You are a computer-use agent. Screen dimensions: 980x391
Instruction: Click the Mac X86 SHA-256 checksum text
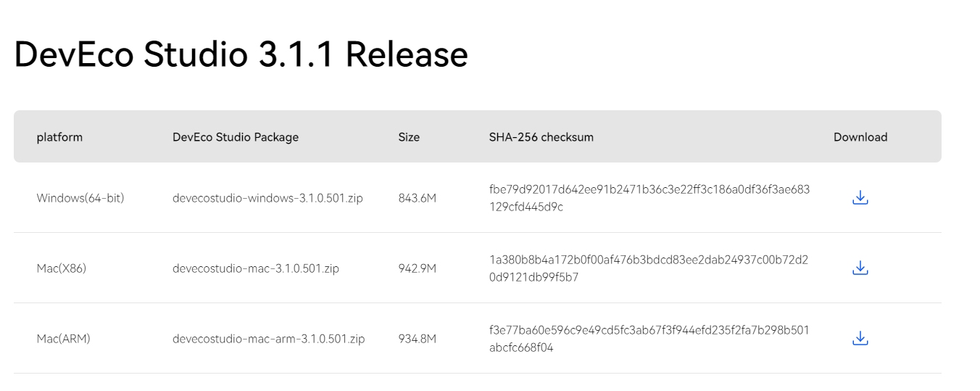pos(648,268)
